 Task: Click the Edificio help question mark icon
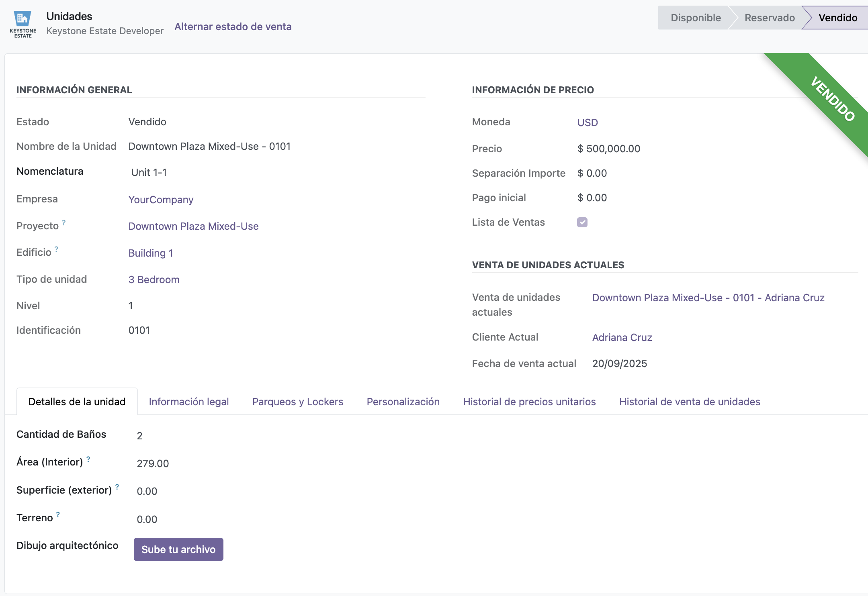[x=57, y=249]
